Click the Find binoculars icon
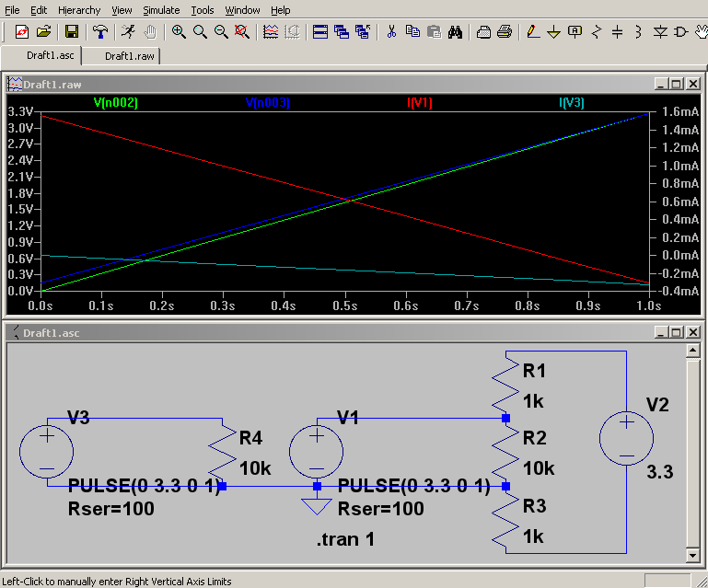This screenshot has height=588, width=708. [455, 32]
